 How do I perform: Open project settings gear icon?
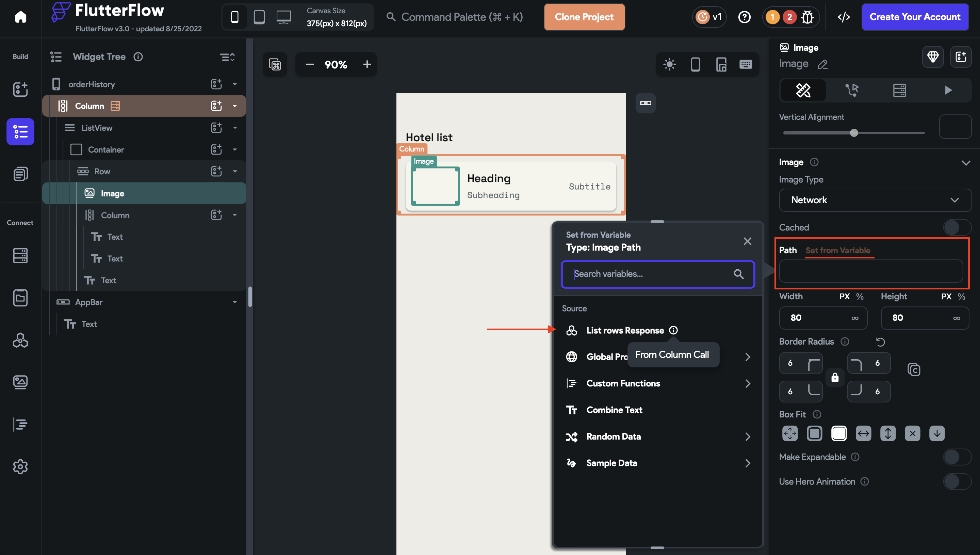click(x=20, y=466)
